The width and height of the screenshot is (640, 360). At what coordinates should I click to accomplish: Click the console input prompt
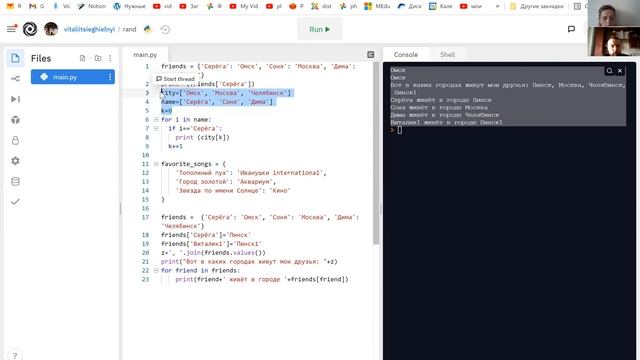point(399,130)
